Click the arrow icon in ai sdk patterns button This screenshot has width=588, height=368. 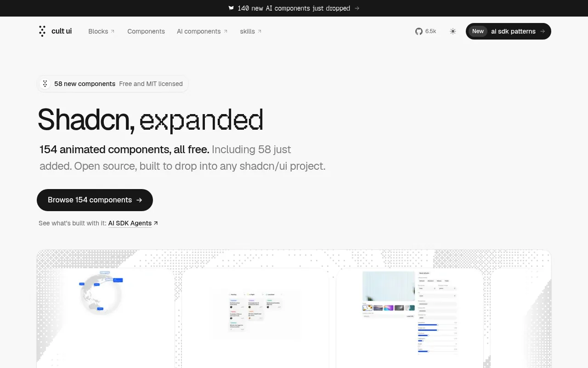point(543,31)
